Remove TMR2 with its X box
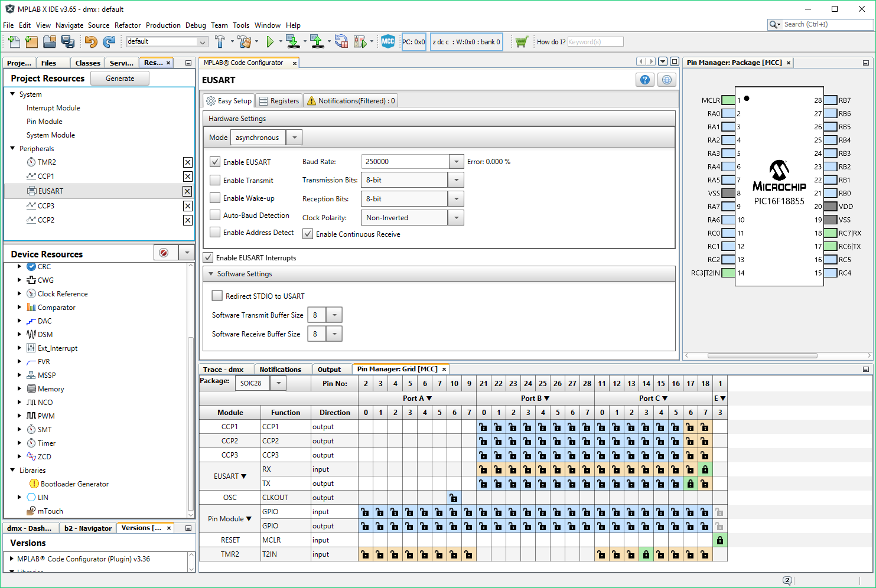Viewport: 876px width, 588px height. (x=187, y=162)
